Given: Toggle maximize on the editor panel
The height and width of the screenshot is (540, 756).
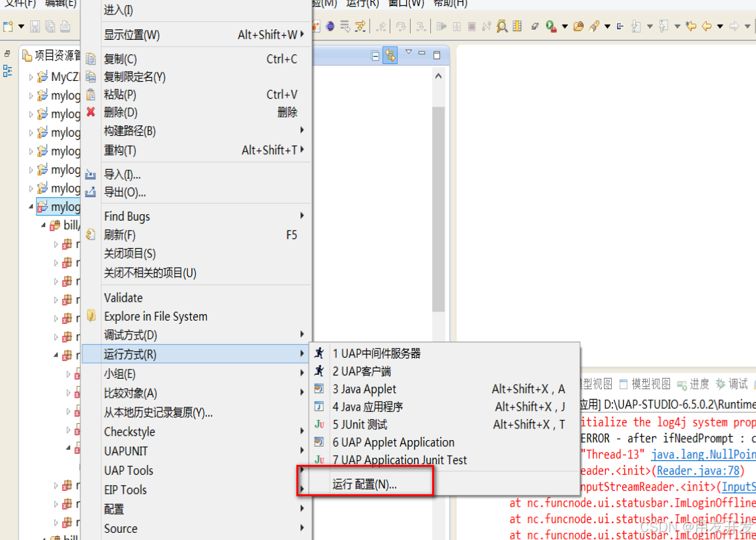Looking at the screenshot, I should point(437,55).
